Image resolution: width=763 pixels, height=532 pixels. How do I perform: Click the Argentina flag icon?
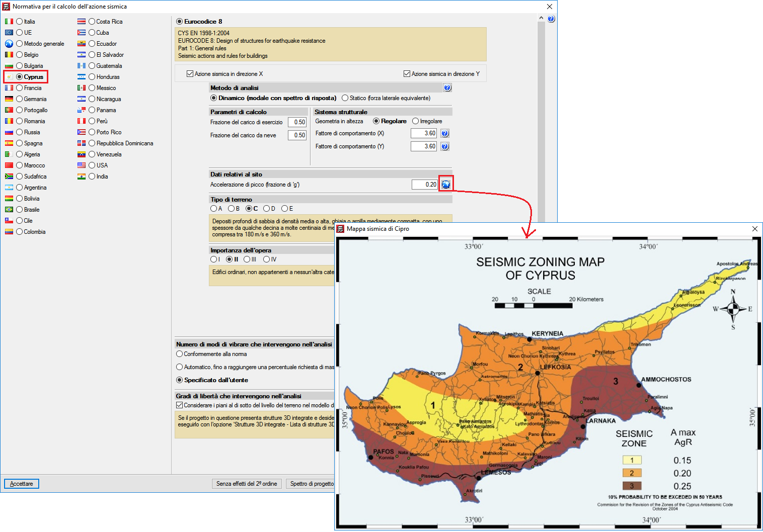(9, 188)
